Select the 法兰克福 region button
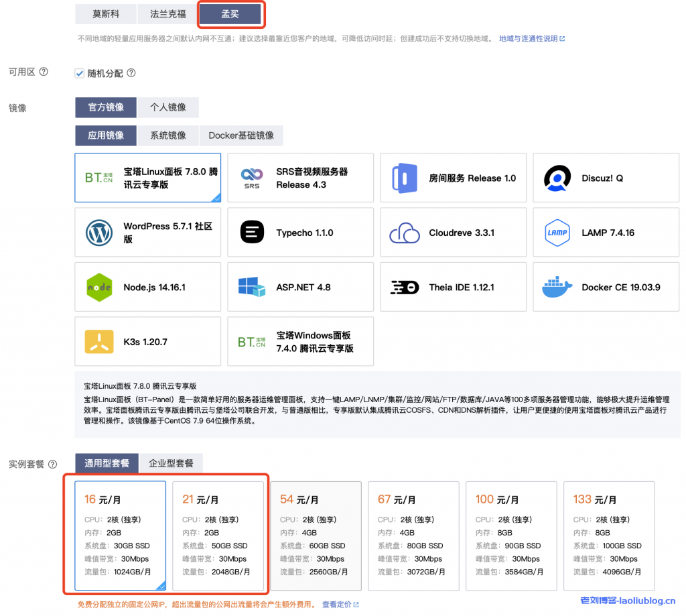 pyautogui.click(x=167, y=14)
